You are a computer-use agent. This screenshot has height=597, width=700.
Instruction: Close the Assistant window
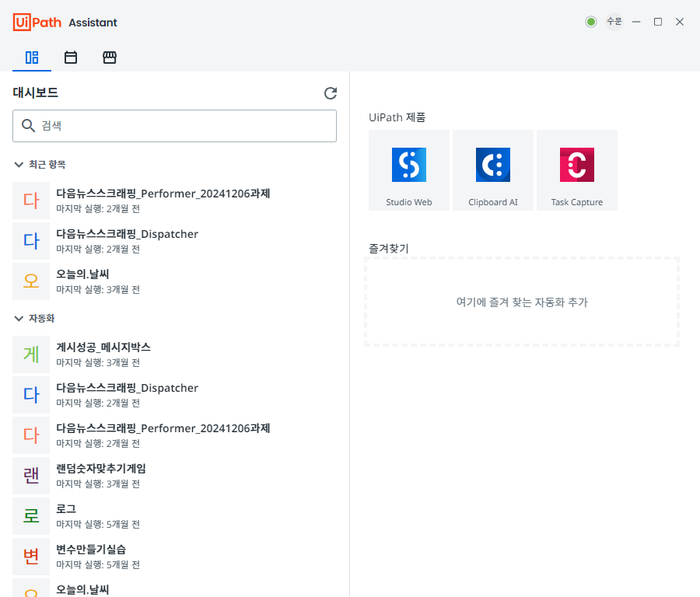(680, 22)
